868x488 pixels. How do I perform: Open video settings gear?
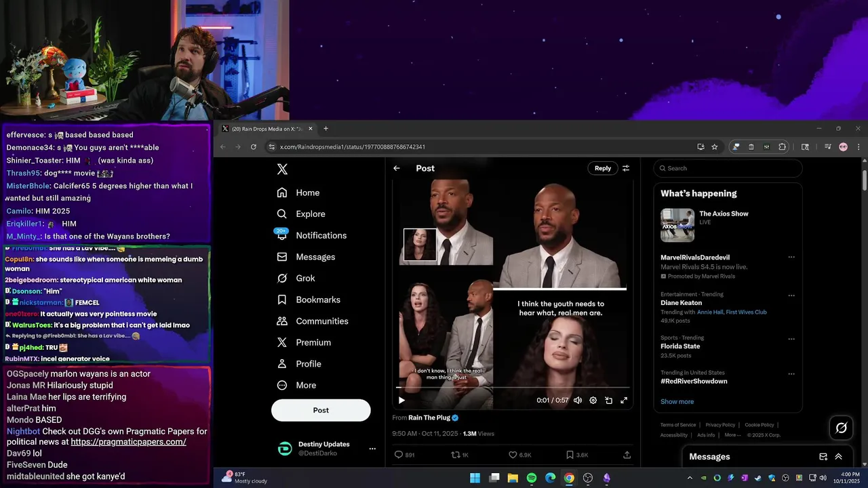tap(593, 401)
